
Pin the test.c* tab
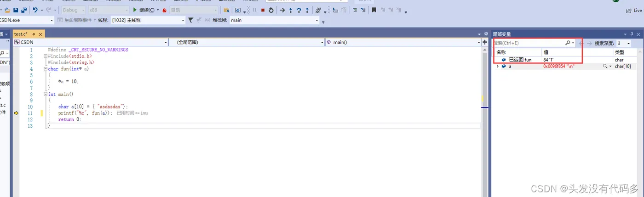point(34,34)
